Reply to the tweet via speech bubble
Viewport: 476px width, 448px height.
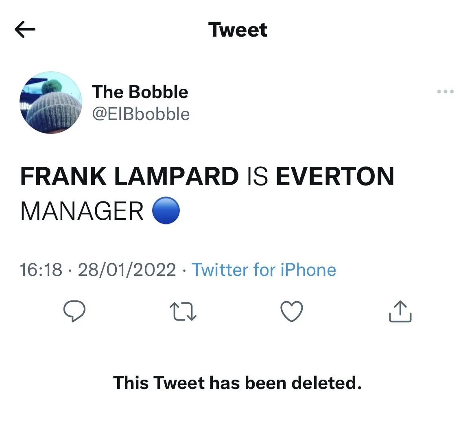pyautogui.click(x=74, y=311)
